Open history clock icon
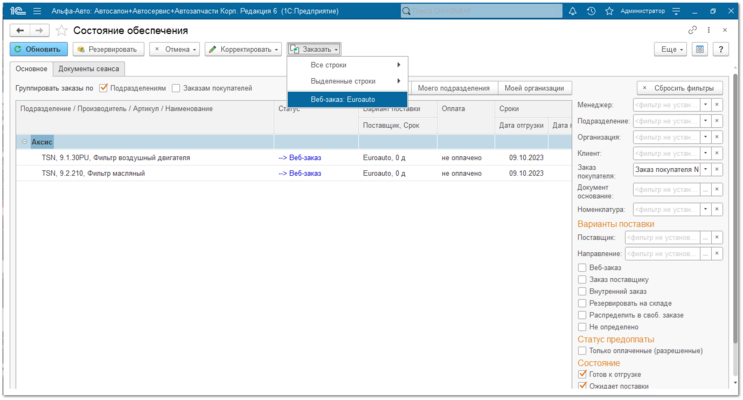 coord(591,11)
